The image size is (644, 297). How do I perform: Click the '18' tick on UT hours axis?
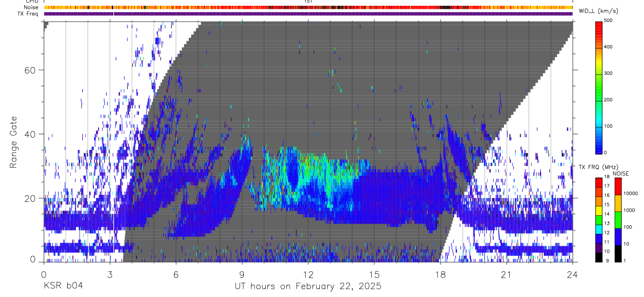(441, 274)
